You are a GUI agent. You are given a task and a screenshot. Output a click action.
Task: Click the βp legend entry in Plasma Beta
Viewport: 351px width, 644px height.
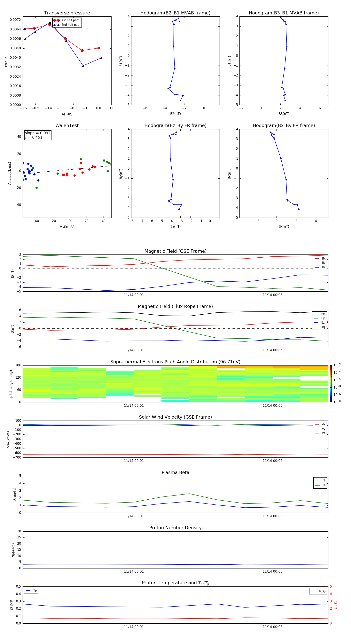pos(320,480)
